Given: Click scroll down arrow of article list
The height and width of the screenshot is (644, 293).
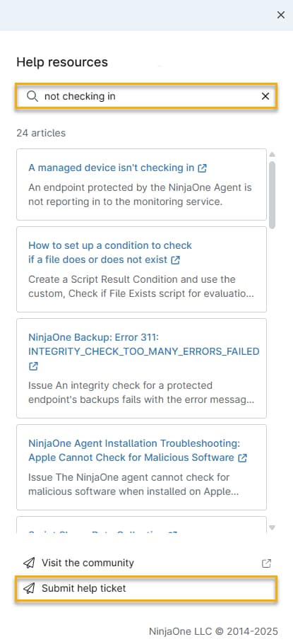Looking at the screenshot, I should [272, 527].
